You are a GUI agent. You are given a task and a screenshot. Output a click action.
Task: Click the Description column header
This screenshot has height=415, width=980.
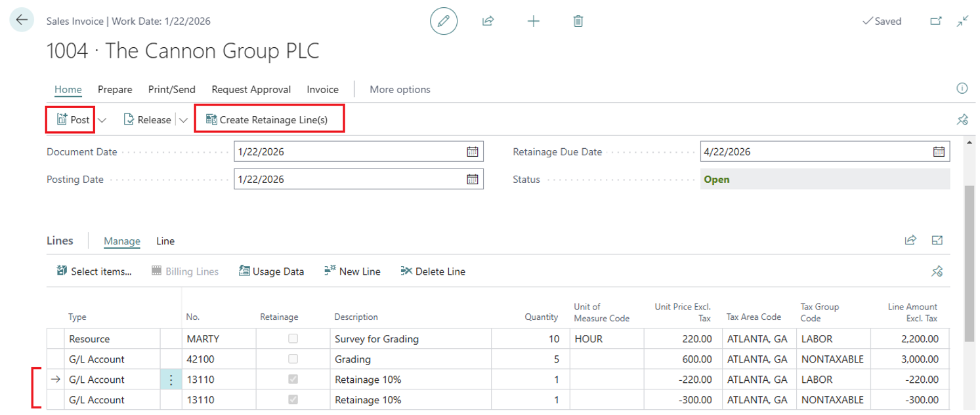(356, 317)
